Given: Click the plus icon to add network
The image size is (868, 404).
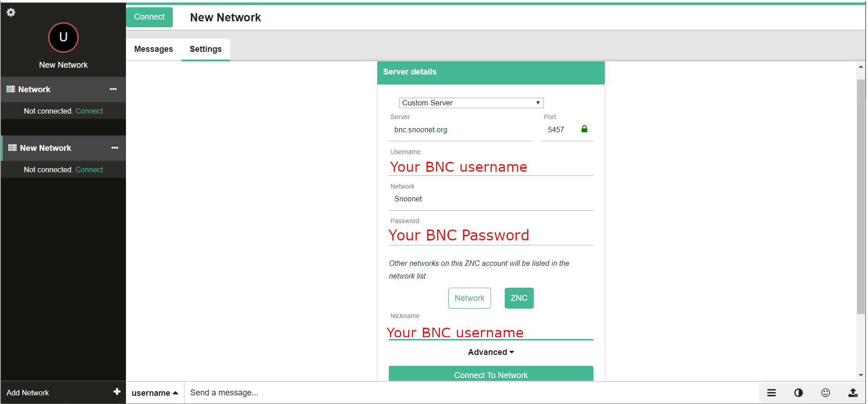Looking at the screenshot, I should [x=117, y=392].
